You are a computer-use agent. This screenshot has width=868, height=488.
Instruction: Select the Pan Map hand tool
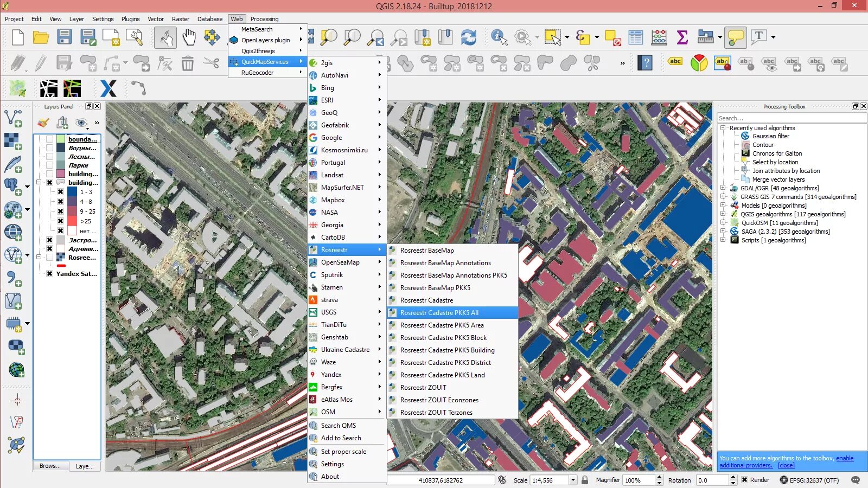189,37
